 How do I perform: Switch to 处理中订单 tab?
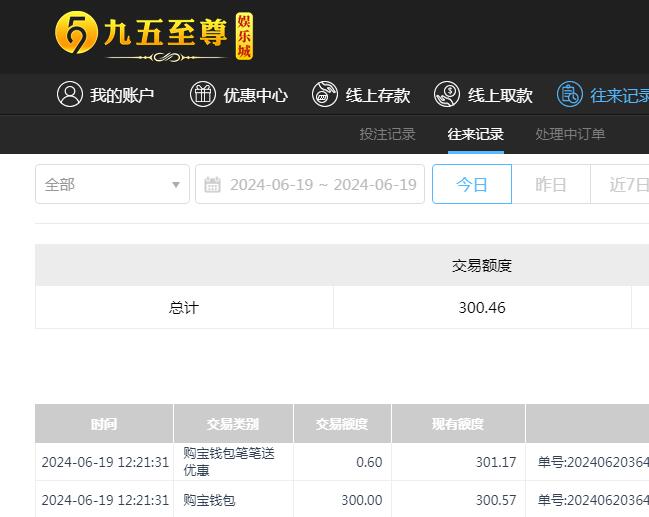click(x=570, y=134)
